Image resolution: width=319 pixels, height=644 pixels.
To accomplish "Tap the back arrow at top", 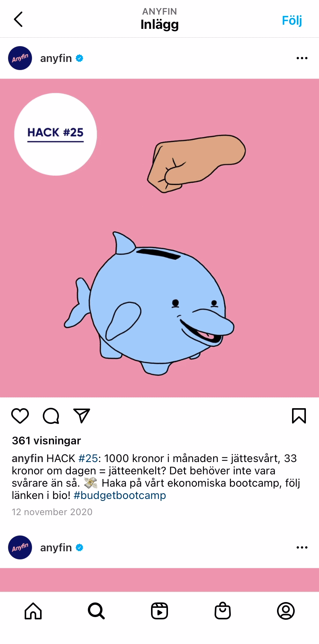I will click(x=18, y=19).
